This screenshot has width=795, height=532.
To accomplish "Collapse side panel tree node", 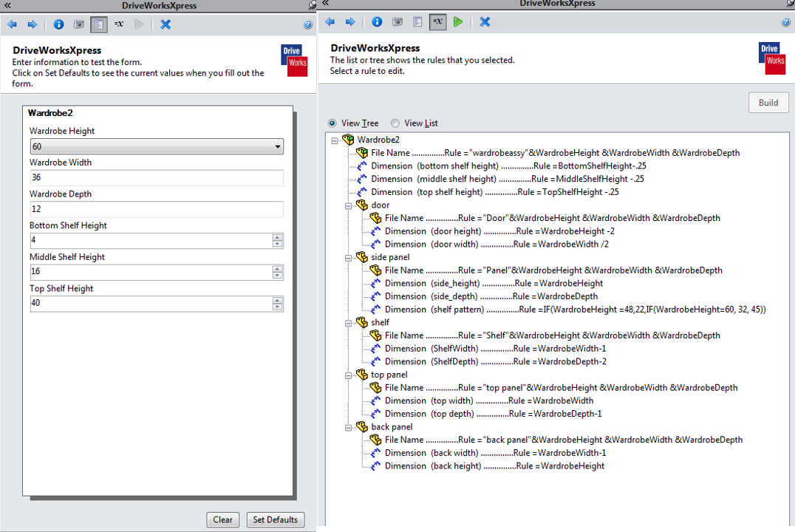I will tap(348, 258).
